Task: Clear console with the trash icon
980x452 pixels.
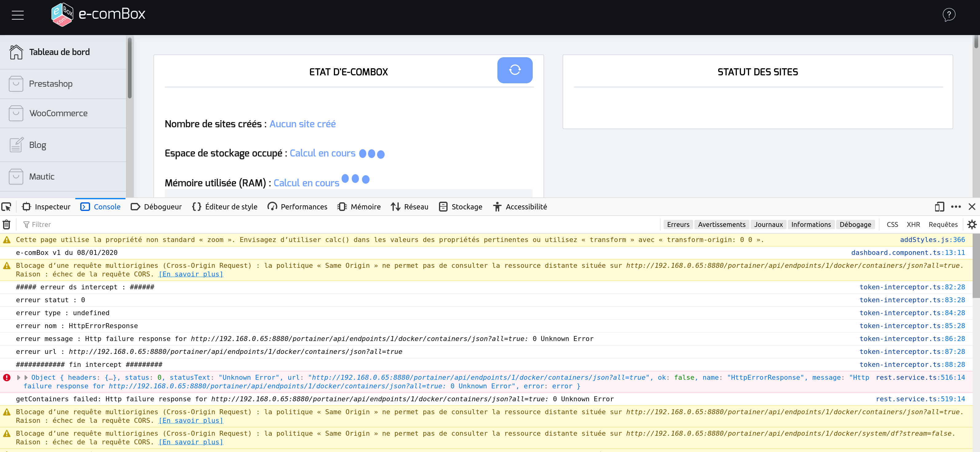Action: (x=6, y=224)
